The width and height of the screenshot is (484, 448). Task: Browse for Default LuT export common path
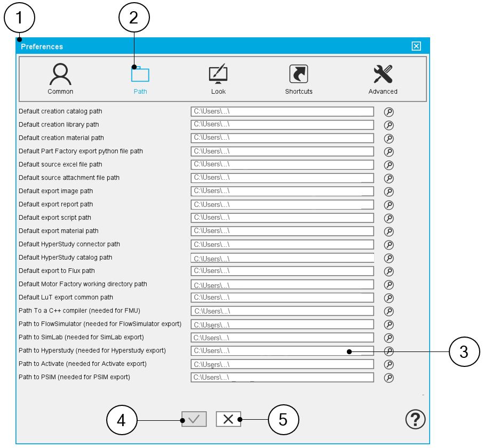388,298
